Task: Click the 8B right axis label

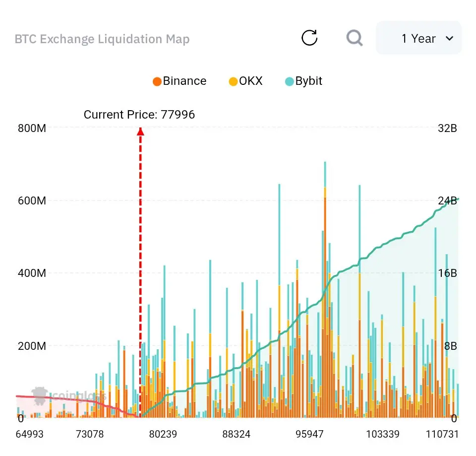Action: click(451, 346)
